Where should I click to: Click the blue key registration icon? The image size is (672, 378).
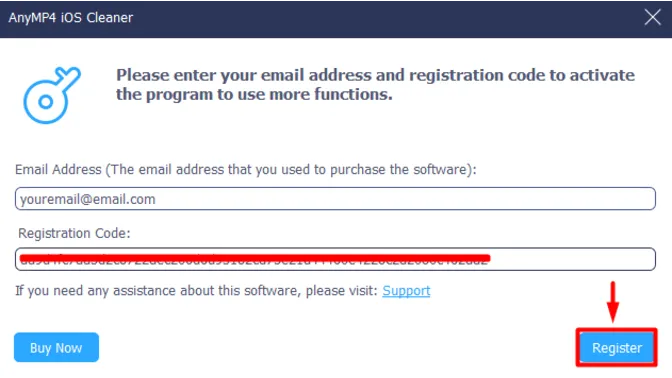[x=52, y=95]
